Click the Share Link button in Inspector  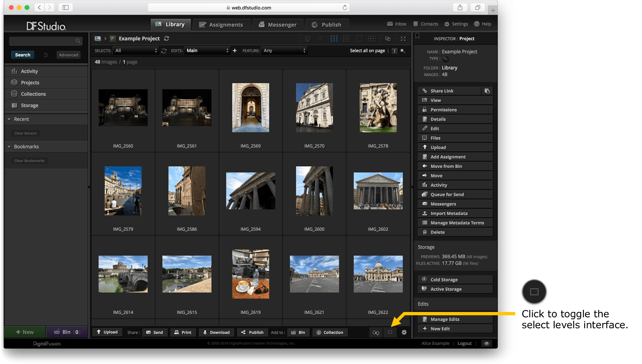[449, 91]
